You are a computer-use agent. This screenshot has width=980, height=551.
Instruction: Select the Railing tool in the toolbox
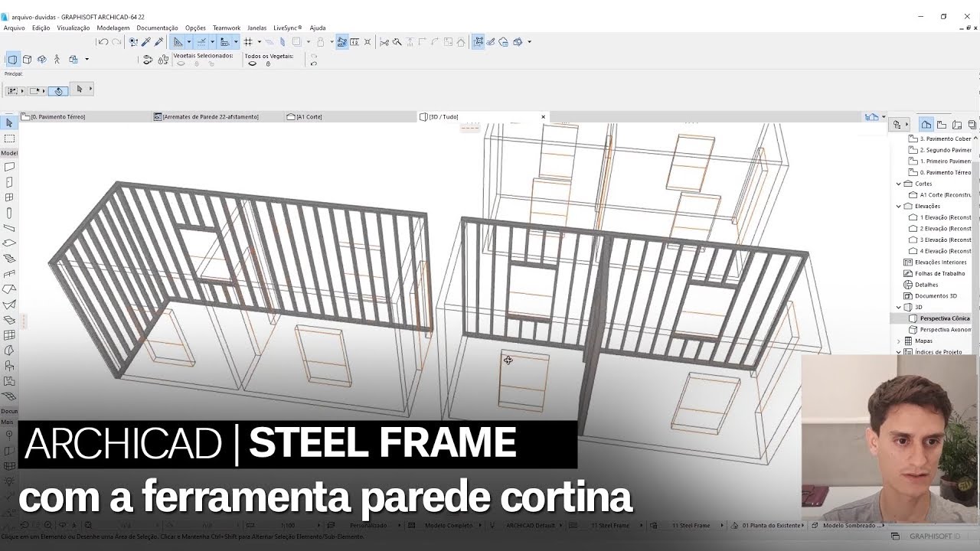pos(9,274)
